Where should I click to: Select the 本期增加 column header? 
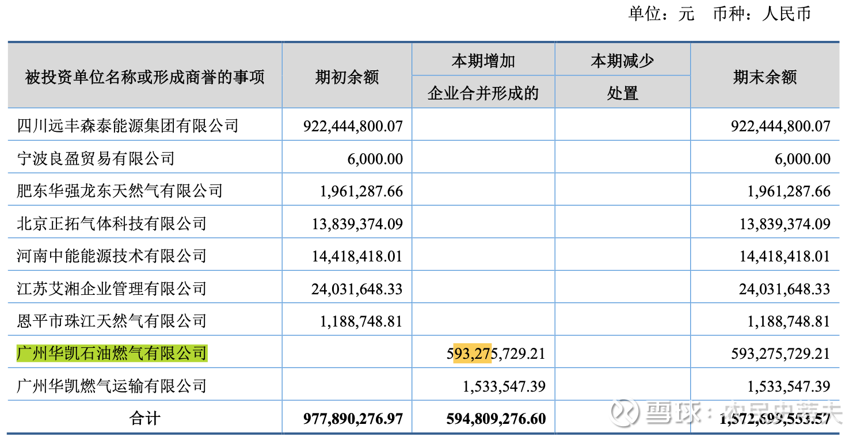point(483,60)
